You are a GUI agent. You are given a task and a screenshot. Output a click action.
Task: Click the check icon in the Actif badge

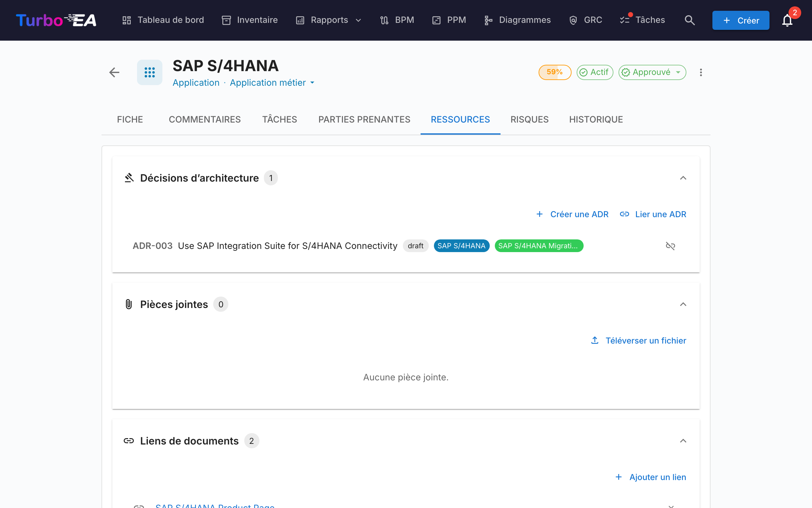click(x=584, y=72)
